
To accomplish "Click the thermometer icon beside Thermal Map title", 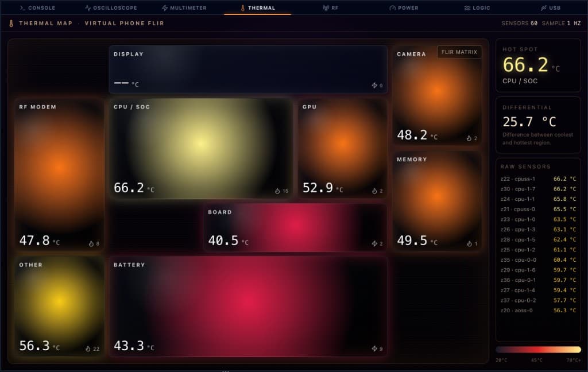I will click(11, 23).
